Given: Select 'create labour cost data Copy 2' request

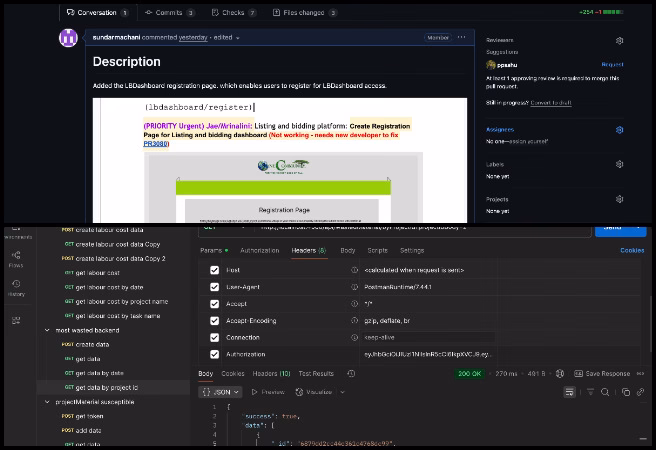Looking at the screenshot, I should (113, 258).
